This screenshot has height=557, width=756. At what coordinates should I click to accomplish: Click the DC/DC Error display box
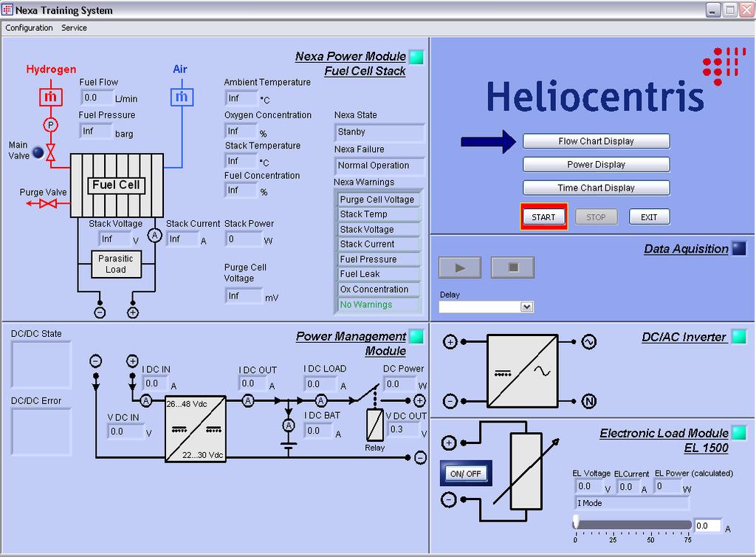41,432
